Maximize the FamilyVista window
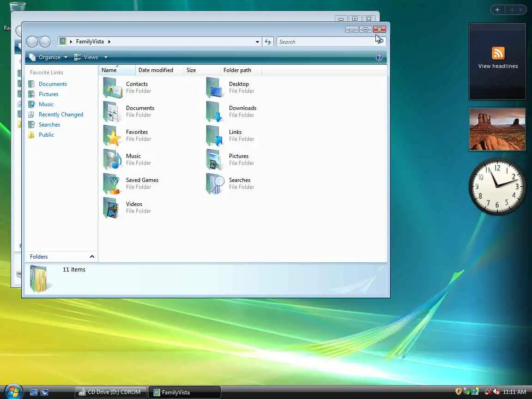This screenshot has height=399, width=532. [x=365, y=30]
